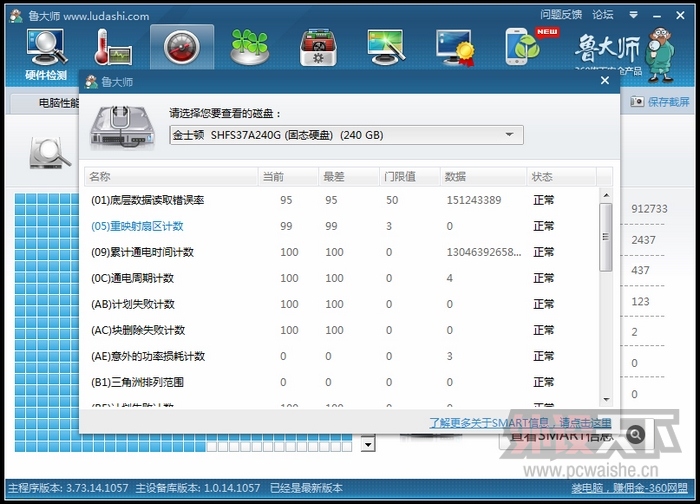
Task: Sort by the 最差 column header
Action: [x=349, y=177]
